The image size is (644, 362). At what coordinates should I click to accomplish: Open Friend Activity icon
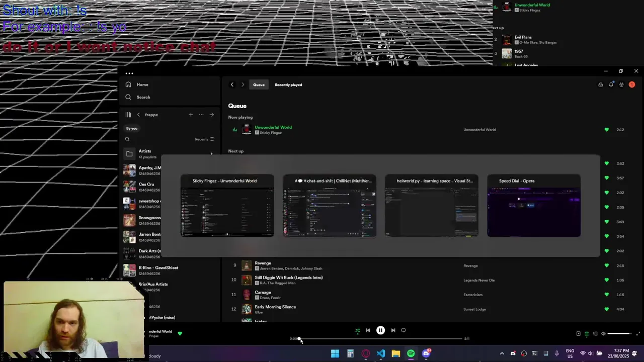pos(621,84)
